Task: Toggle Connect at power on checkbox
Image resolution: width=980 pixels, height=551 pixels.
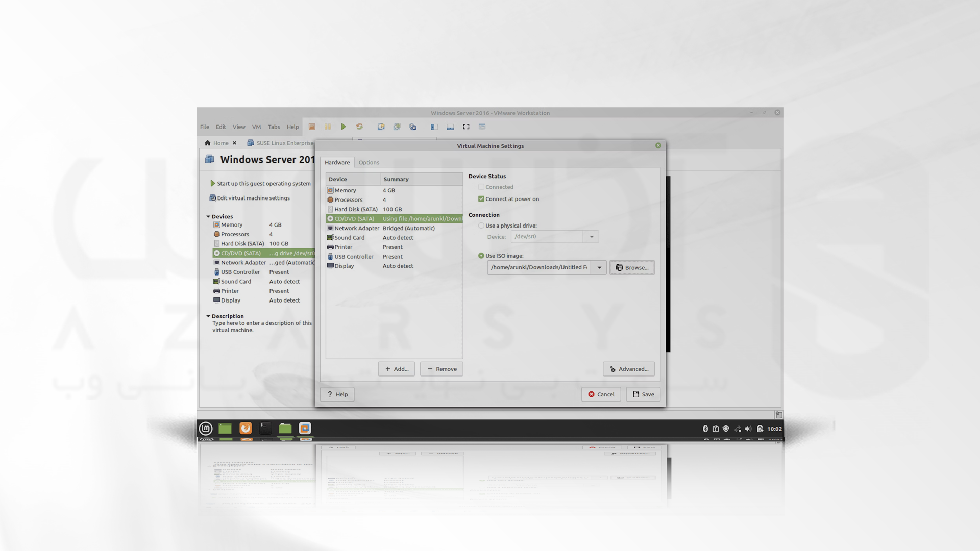Action: [481, 199]
